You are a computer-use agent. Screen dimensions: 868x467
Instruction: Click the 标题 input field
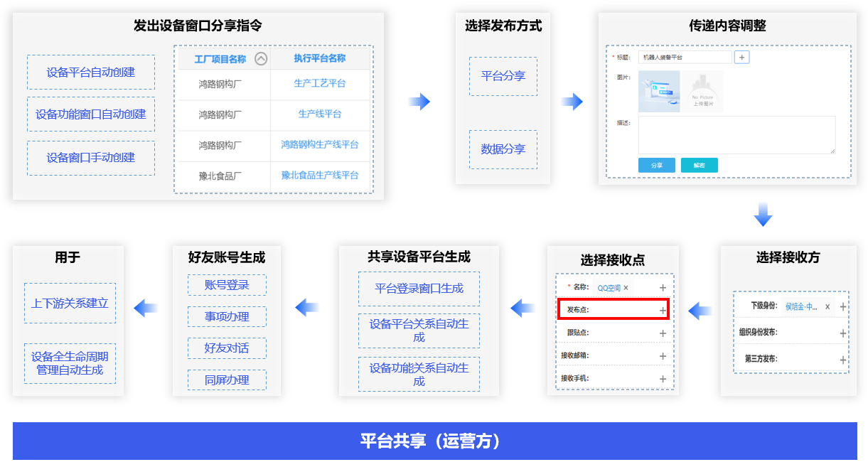click(x=684, y=57)
